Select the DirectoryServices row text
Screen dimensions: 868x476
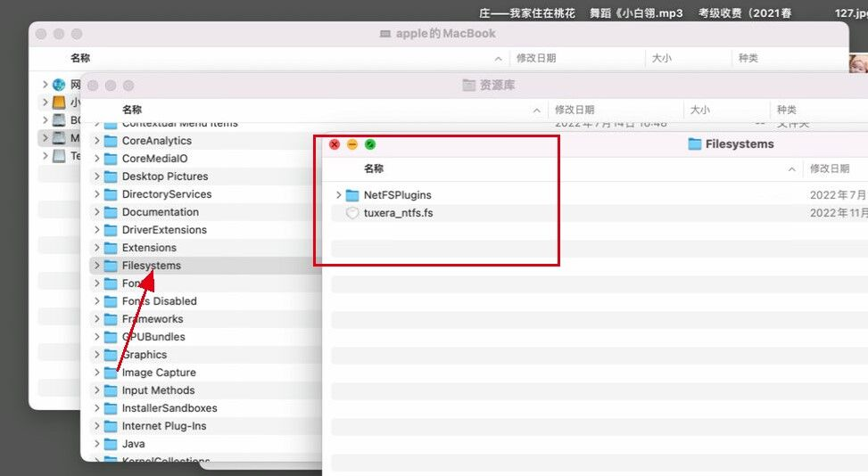[167, 194]
